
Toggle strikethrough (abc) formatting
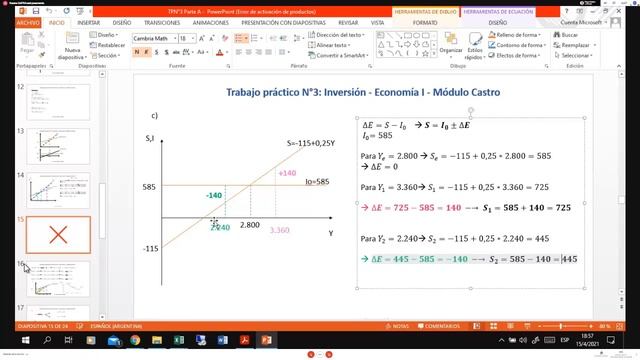click(176, 52)
